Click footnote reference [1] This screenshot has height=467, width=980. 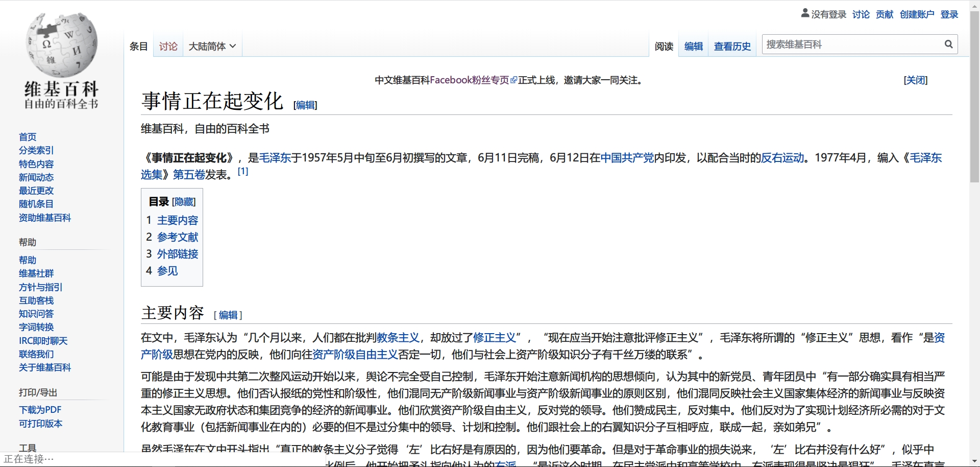(x=243, y=172)
